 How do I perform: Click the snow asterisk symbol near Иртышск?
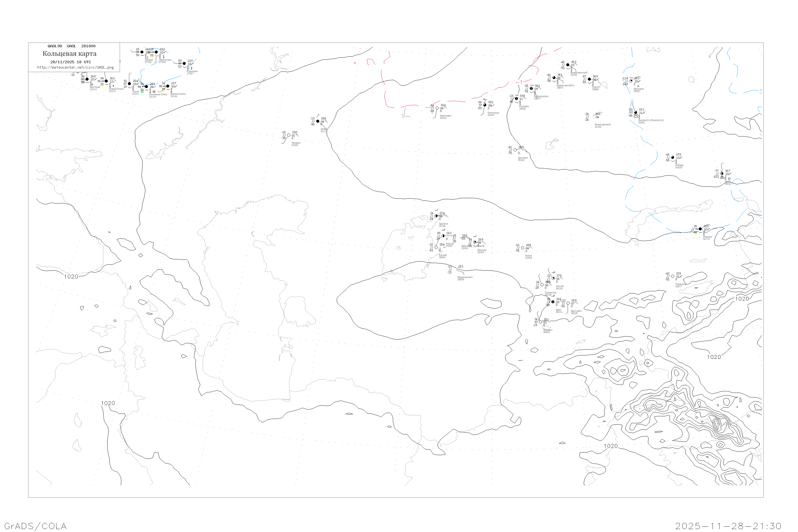638,86
